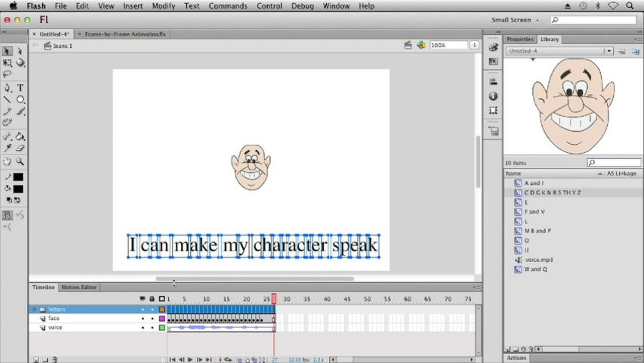Toggle outline square of letters layer

click(162, 310)
